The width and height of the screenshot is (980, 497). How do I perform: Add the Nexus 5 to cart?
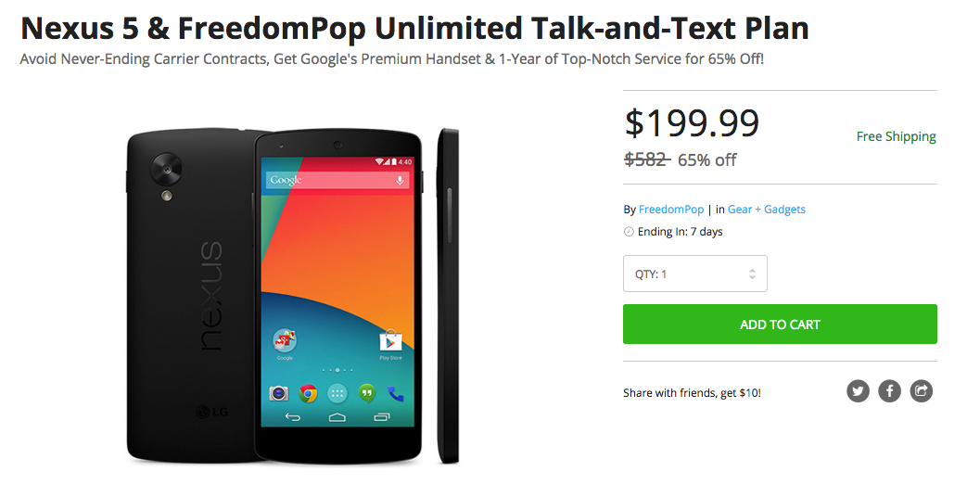780,325
